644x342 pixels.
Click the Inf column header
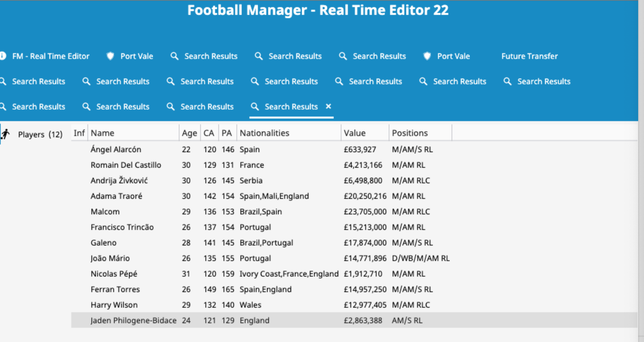pos(79,133)
